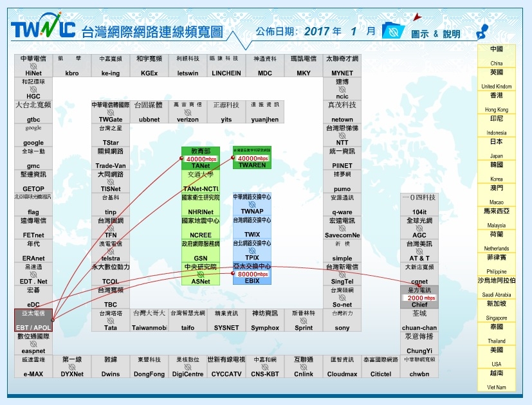Image resolution: width=532 pixels, height=405 pixels.
Task: Select the TPIX exchange node
Action: point(252,250)
